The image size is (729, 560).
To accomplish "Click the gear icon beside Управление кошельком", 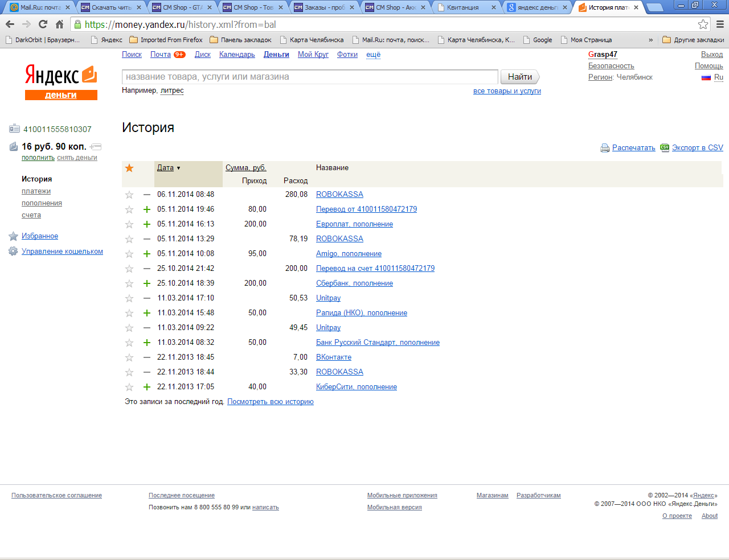I will click(13, 252).
